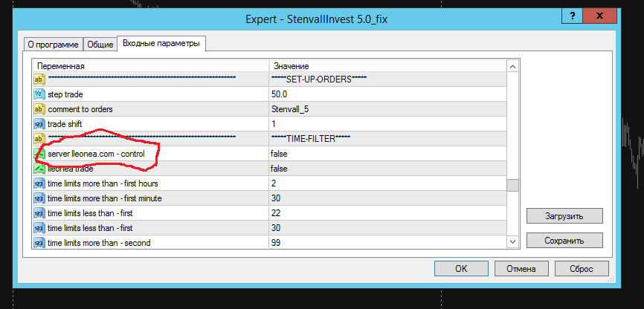This screenshot has height=309, width=644.
Task: Switch to the О программе tab
Action: [54, 45]
